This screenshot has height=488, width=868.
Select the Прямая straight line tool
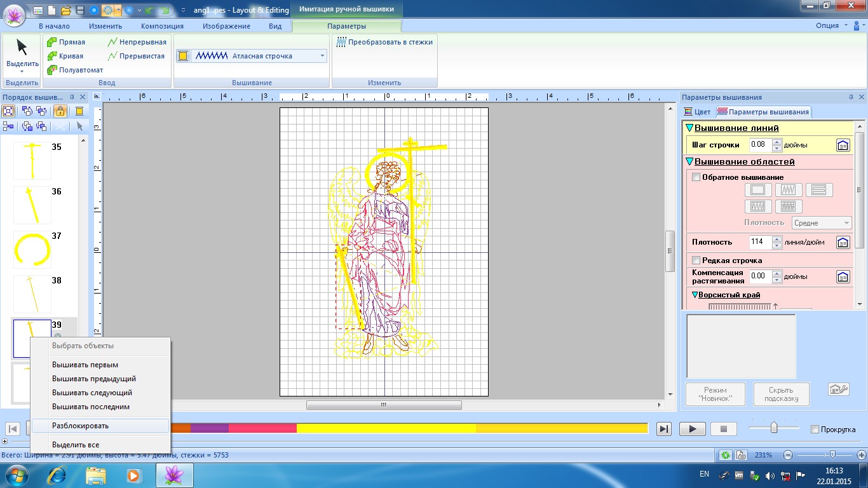tap(66, 42)
